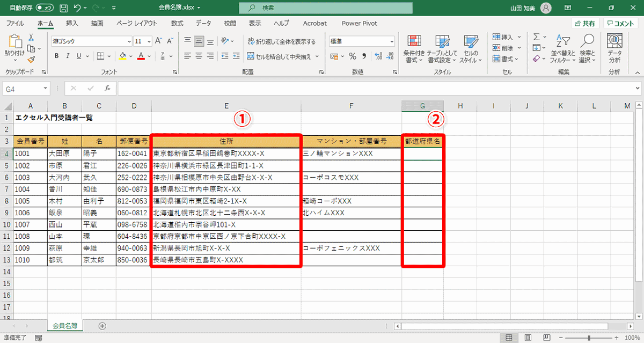Click the Paste clipboard icon
Screen dimensions: 644x343
pos(14,42)
